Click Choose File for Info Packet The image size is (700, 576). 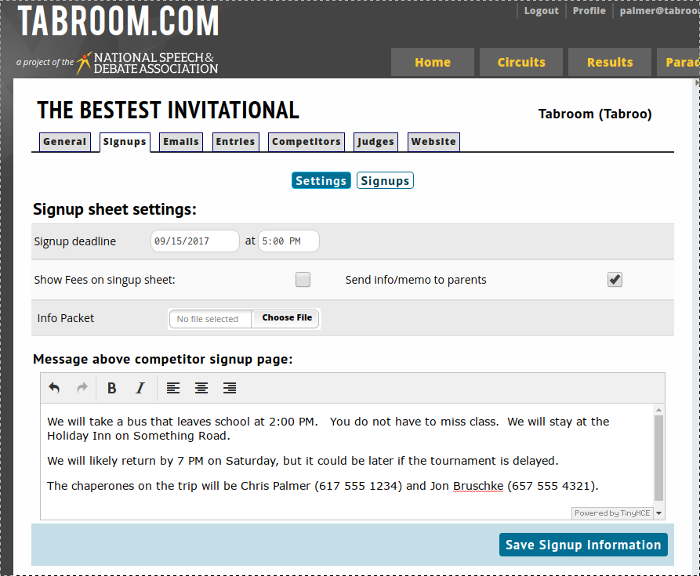point(287,318)
